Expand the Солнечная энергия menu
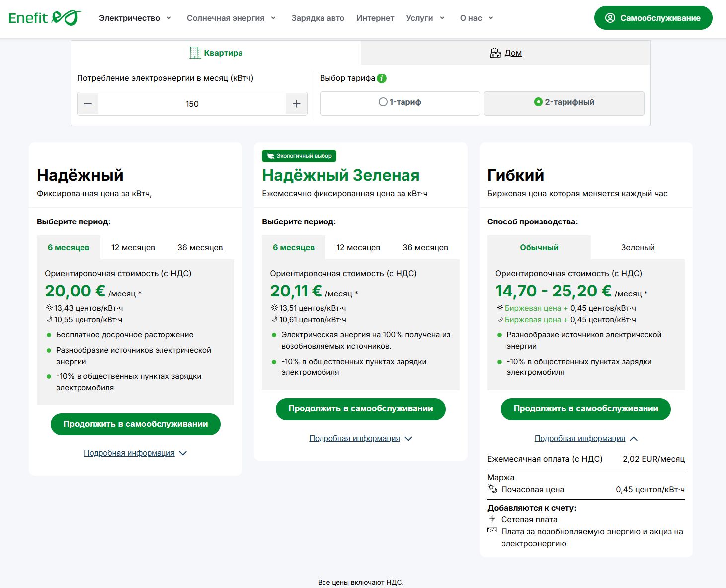The width and height of the screenshot is (726, 588). point(231,18)
